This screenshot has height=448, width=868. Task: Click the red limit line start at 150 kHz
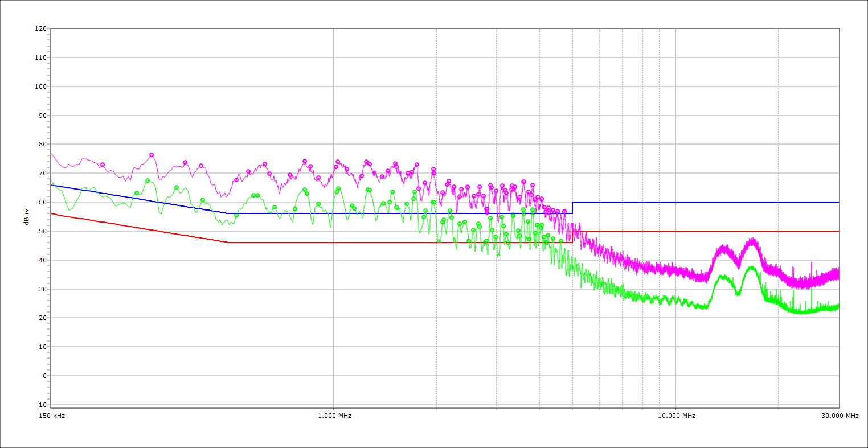[52, 213]
